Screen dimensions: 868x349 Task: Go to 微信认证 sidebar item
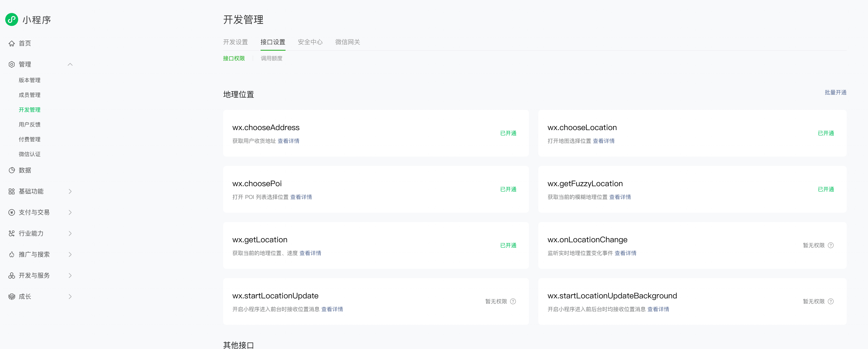[30, 154]
